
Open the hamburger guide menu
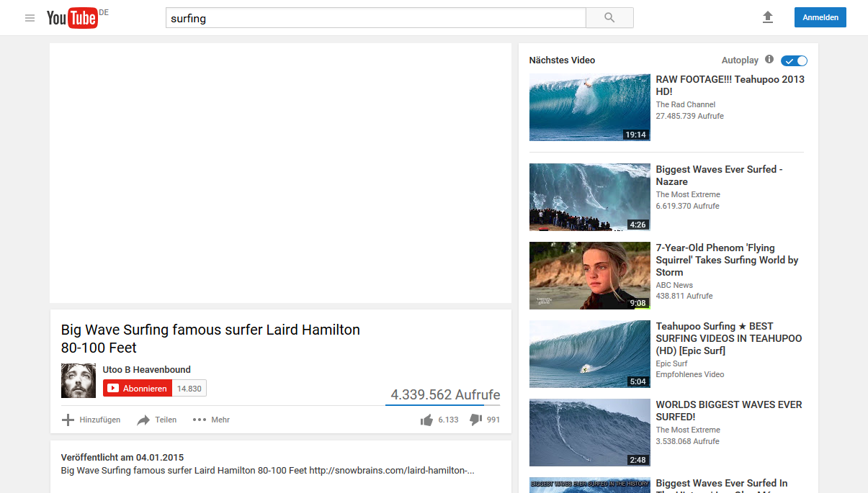click(30, 18)
